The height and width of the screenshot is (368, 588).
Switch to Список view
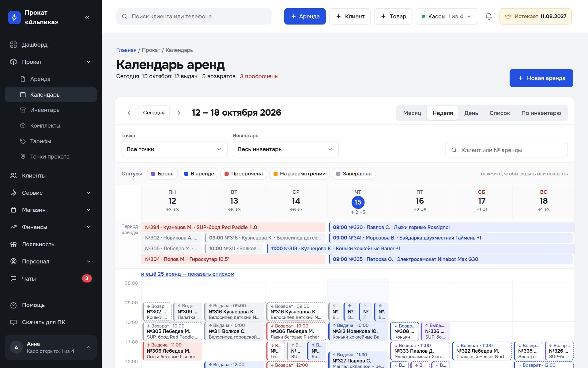click(499, 113)
